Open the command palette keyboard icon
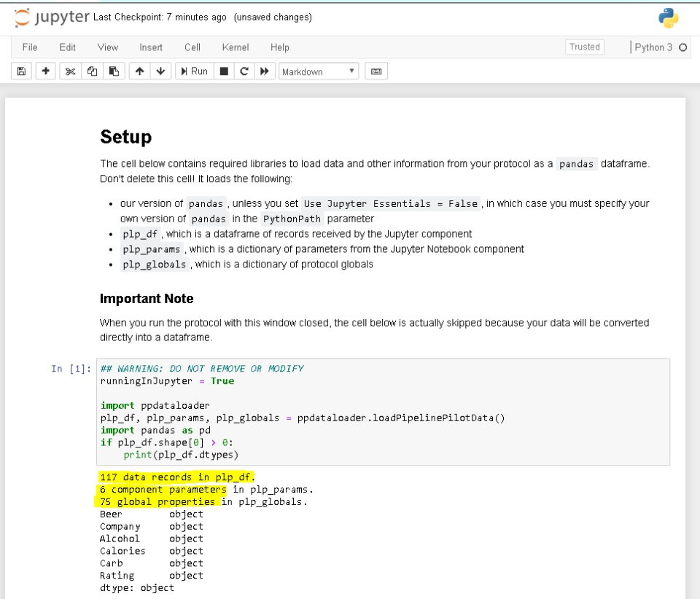 click(376, 71)
